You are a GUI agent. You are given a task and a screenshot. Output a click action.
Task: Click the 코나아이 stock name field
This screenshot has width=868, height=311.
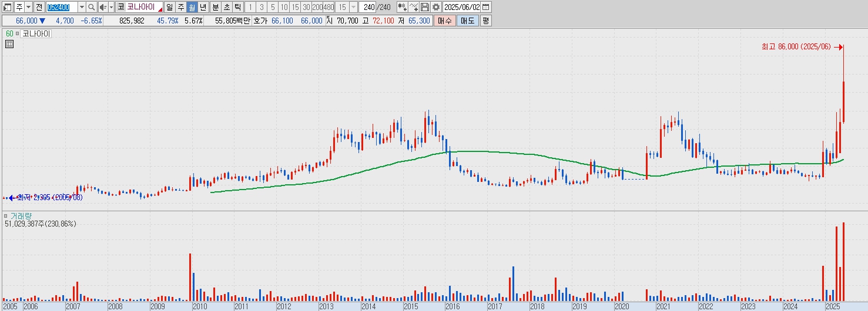coord(145,7)
